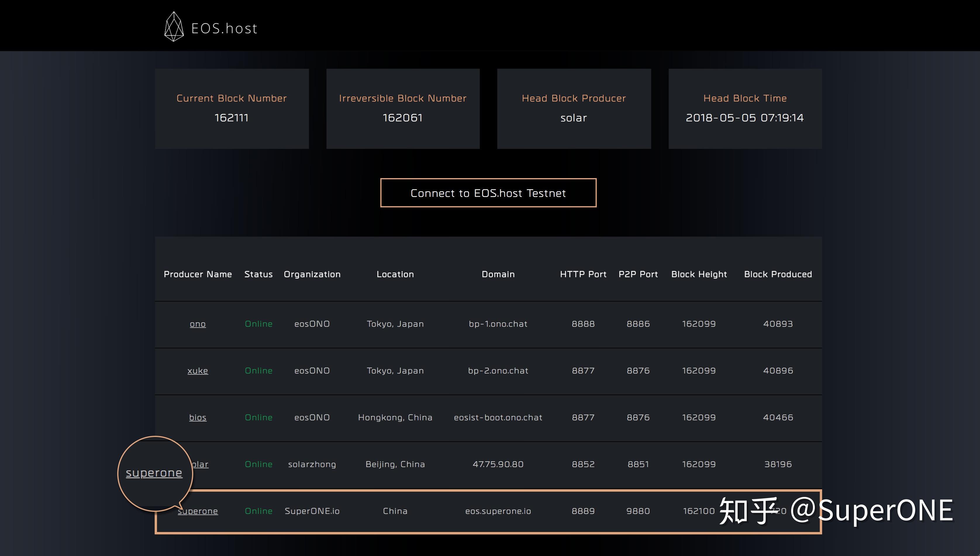Image resolution: width=980 pixels, height=556 pixels.
Task: Click the Head Block Time value
Action: click(x=745, y=118)
